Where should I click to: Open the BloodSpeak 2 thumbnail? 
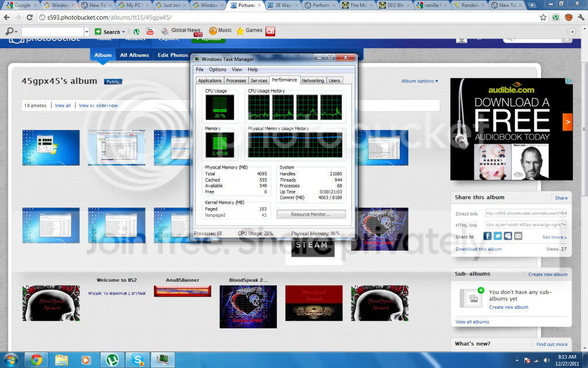click(x=248, y=306)
